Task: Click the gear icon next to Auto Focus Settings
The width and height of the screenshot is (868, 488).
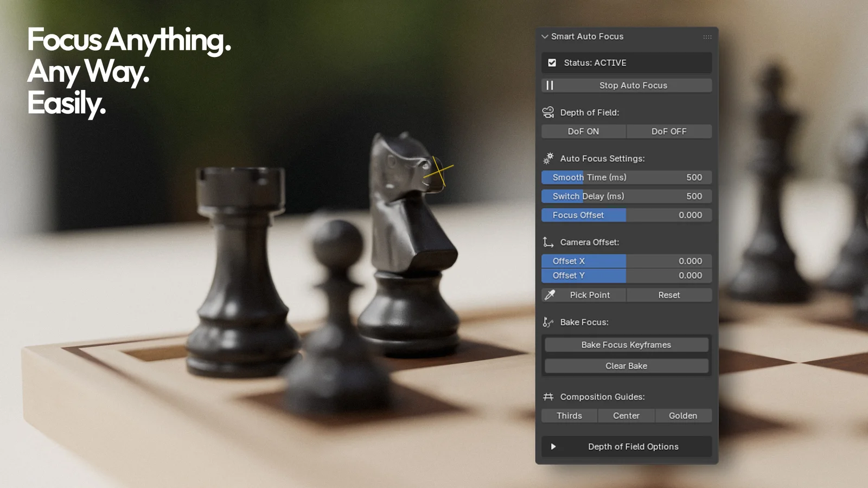Action: pyautogui.click(x=548, y=158)
